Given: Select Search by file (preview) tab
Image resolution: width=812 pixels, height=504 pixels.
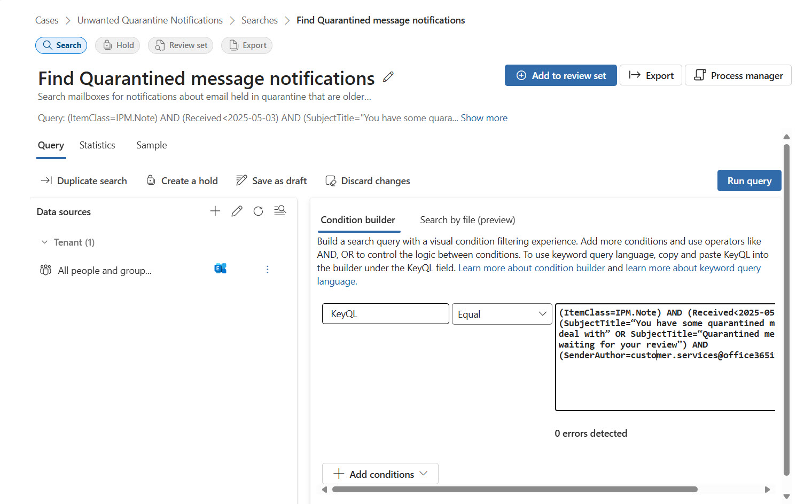Looking at the screenshot, I should coord(467,220).
